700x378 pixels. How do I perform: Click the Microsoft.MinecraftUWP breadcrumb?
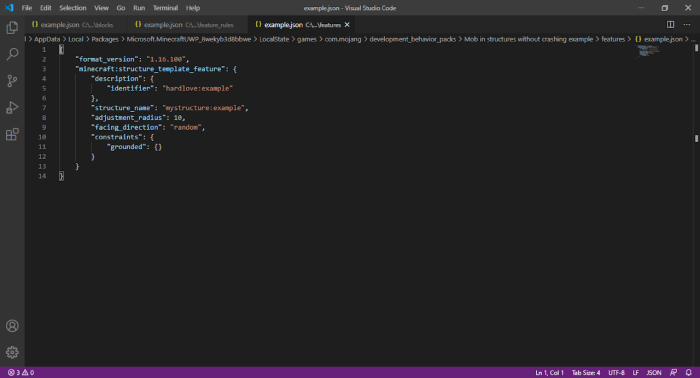click(189, 39)
